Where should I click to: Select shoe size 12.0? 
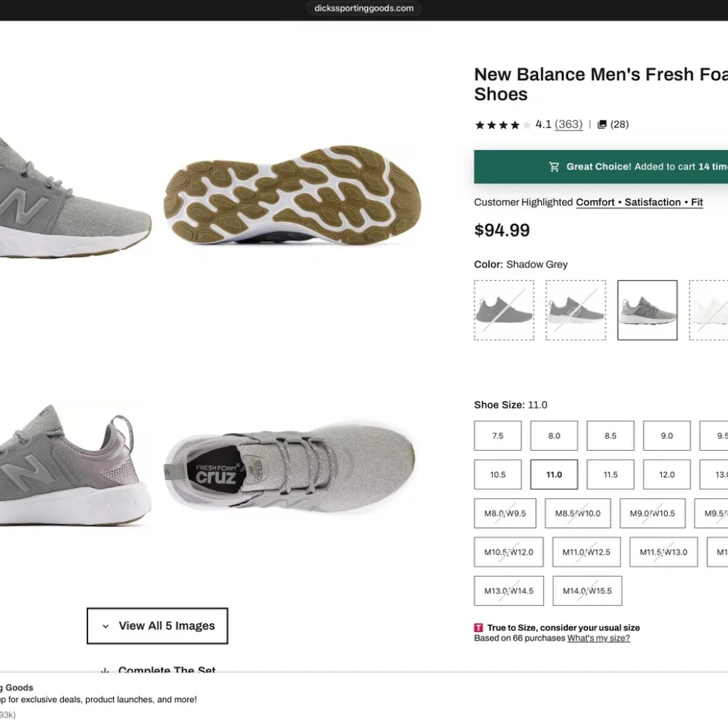[x=667, y=474]
